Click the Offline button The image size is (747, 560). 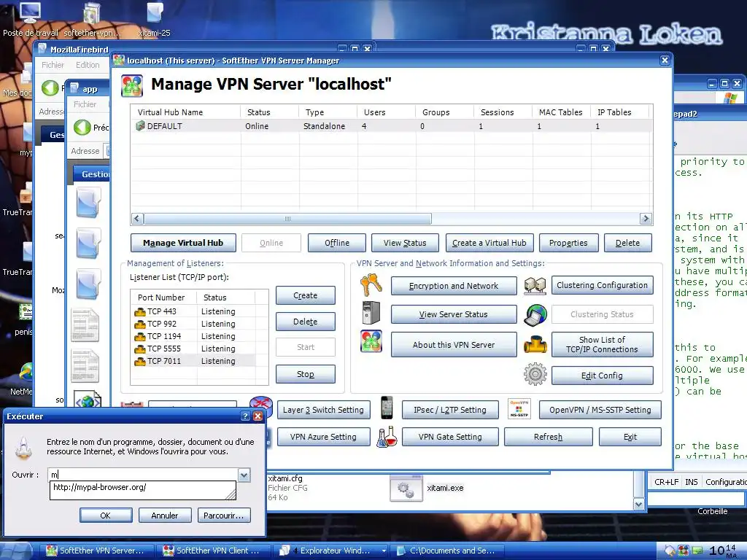pyautogui.click(x=337, y=243)
